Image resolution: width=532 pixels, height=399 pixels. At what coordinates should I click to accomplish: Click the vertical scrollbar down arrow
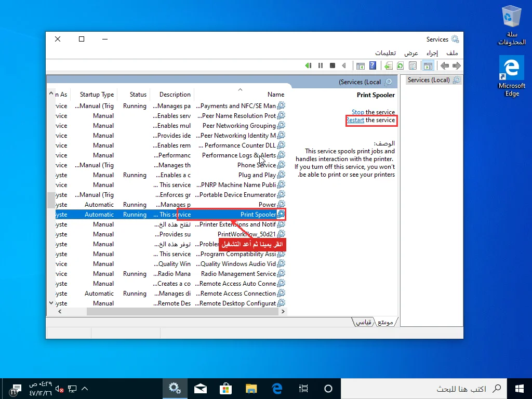(51, 303)
